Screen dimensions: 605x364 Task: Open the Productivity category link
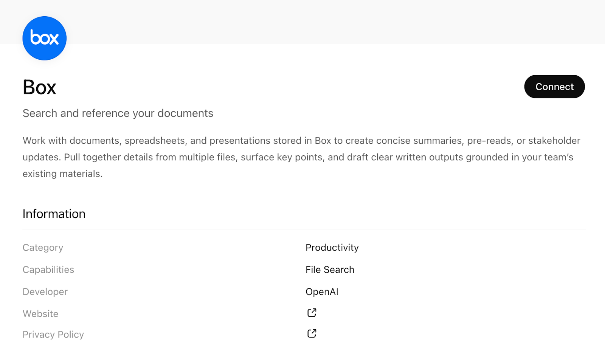coord(332,248)
